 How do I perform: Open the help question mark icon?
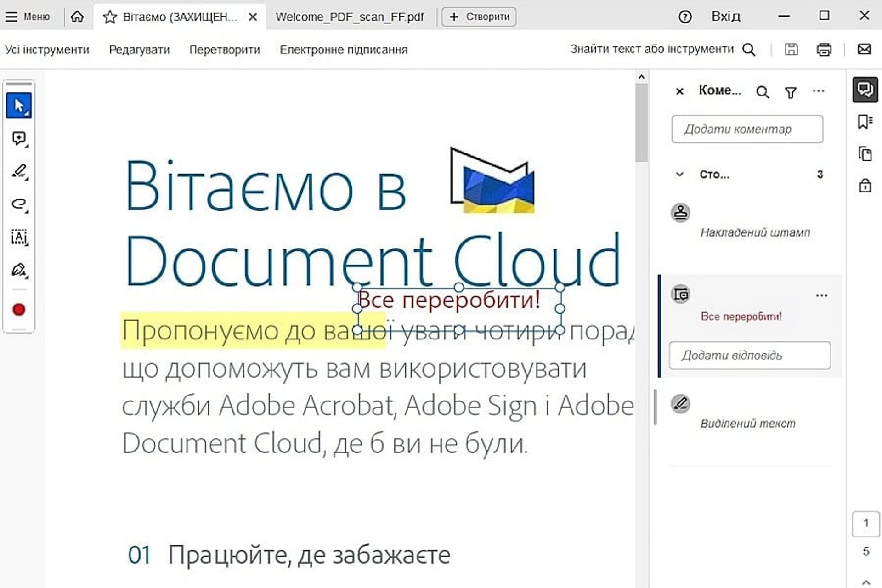[x=685, y=17]
